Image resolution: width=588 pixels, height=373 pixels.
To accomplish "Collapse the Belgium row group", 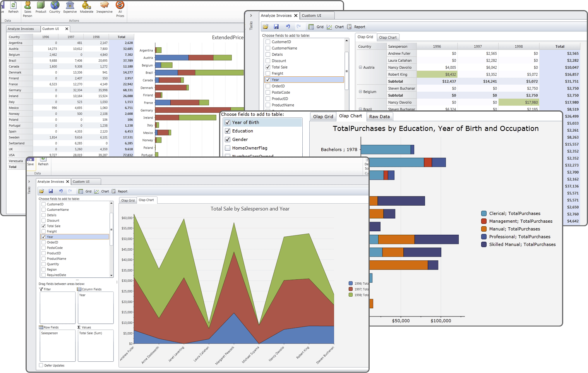I will click(360, 92).
